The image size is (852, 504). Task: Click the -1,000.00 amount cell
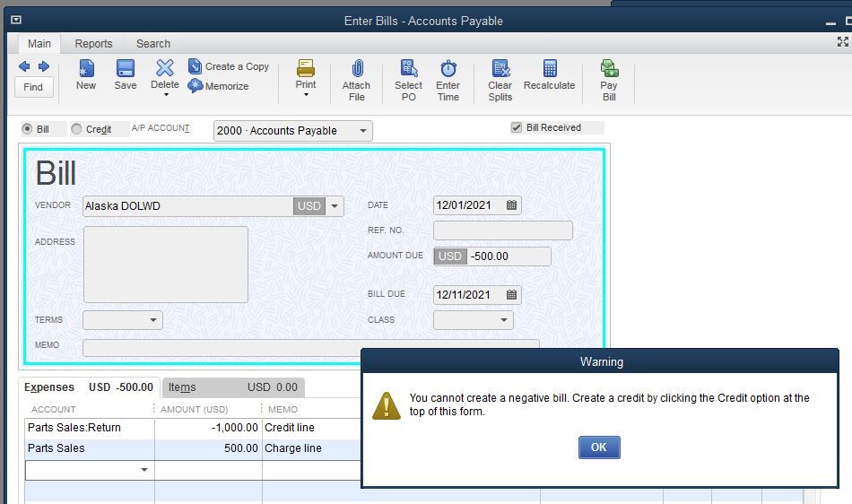[208, 428]
